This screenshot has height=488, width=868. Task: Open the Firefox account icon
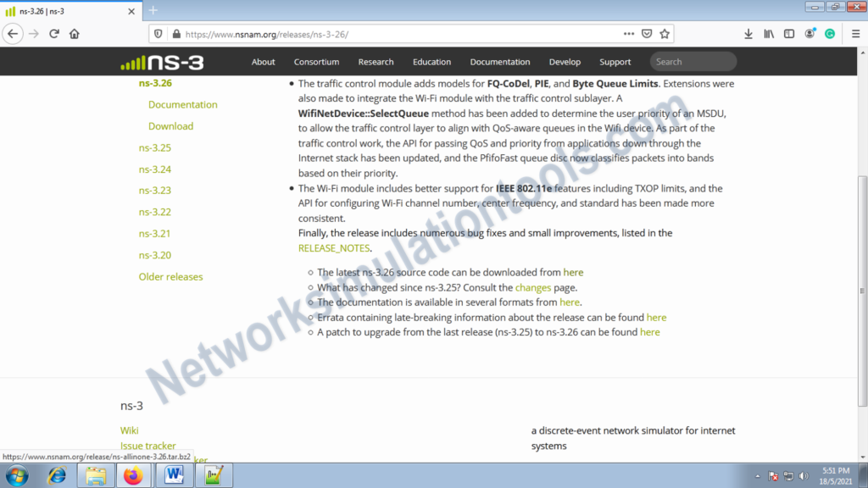pos(810,33)
